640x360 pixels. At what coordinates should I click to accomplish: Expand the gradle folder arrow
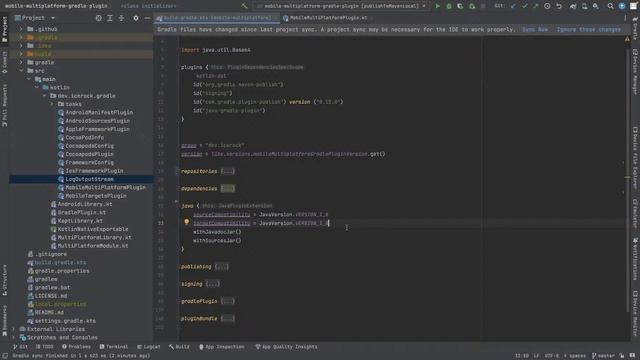21,62
